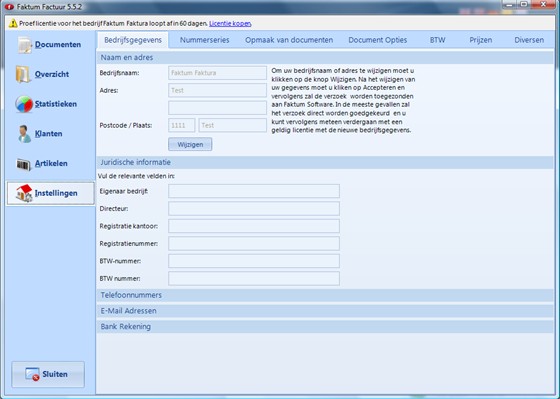This screenshot has height=399, width=560.
Task: Open the Opmaak van documenten tab
Action: pyautogui.click(x=289, y=40)
